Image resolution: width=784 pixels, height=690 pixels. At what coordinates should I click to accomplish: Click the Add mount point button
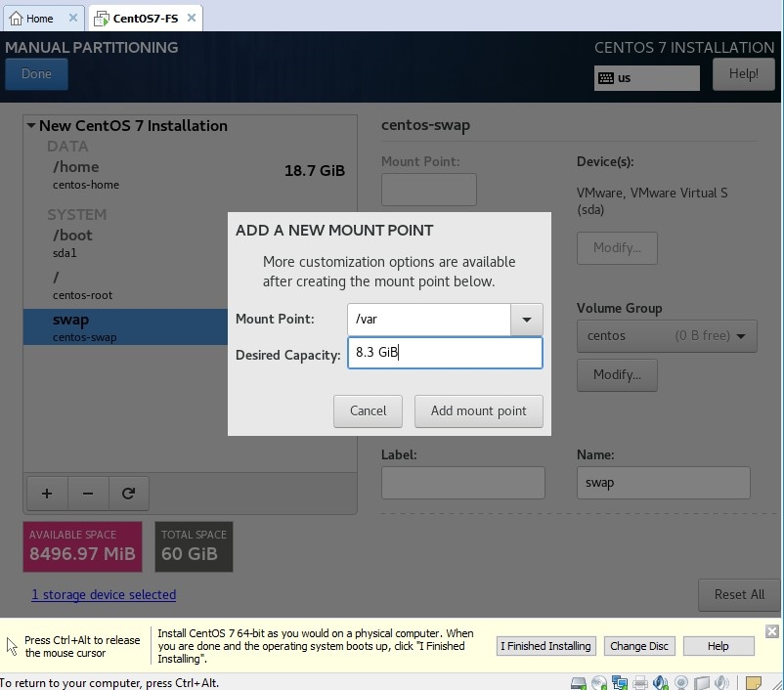coord(478,410)
